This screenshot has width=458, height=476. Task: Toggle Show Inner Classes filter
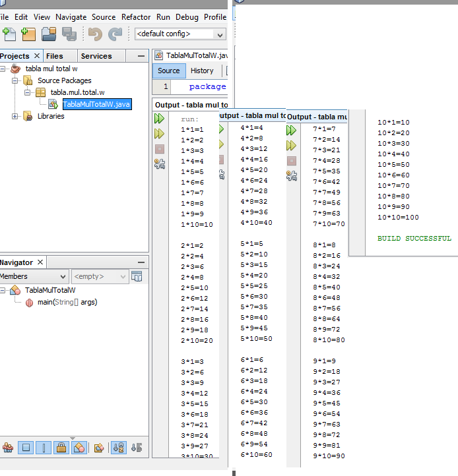tap(79, 448)
